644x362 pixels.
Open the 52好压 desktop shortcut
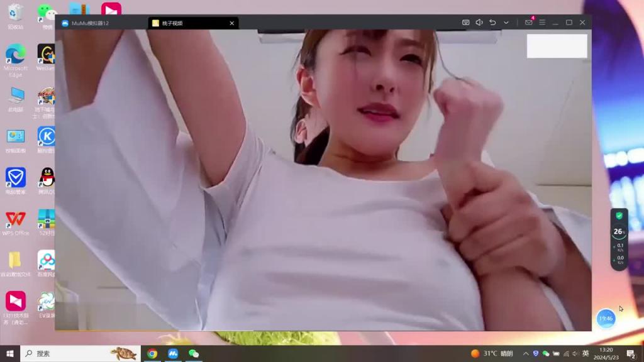coord(47,222)
